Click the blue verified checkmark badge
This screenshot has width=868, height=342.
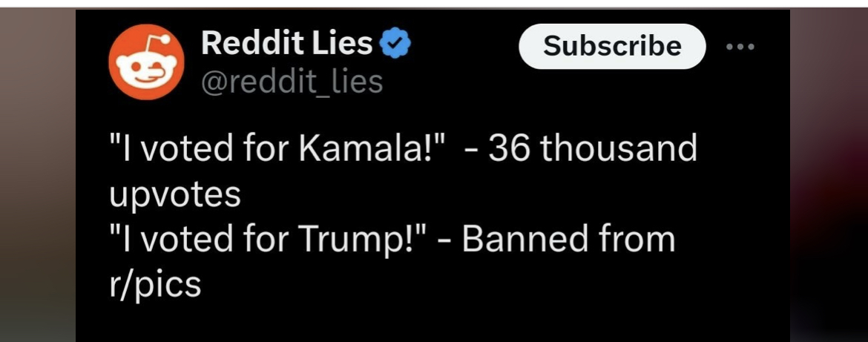click(x=395, y=45)
